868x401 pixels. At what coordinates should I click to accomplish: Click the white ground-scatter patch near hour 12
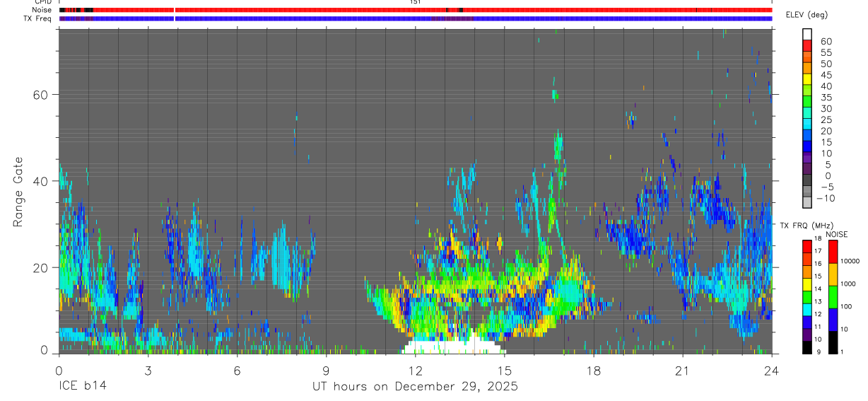(454, 344)
